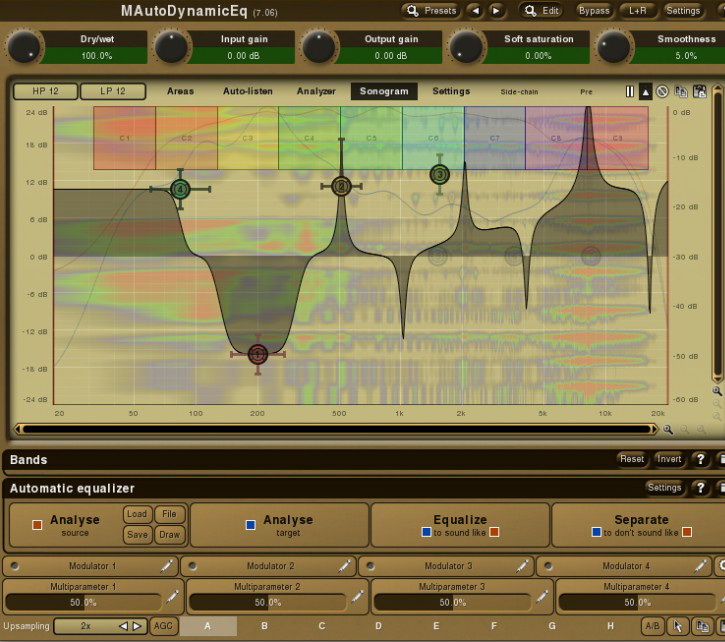Viewport: 725px width, 642px height.
Task: Switch to Auto-listen tab
Action: point(248,91)
